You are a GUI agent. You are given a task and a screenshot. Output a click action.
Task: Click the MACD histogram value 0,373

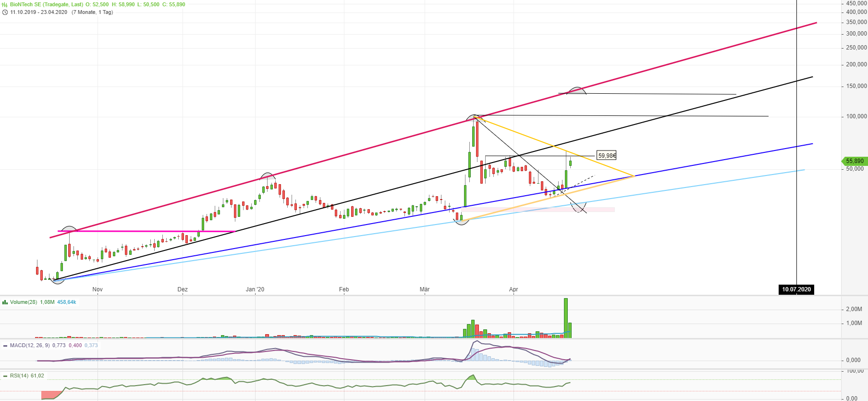tap(91, 346)
